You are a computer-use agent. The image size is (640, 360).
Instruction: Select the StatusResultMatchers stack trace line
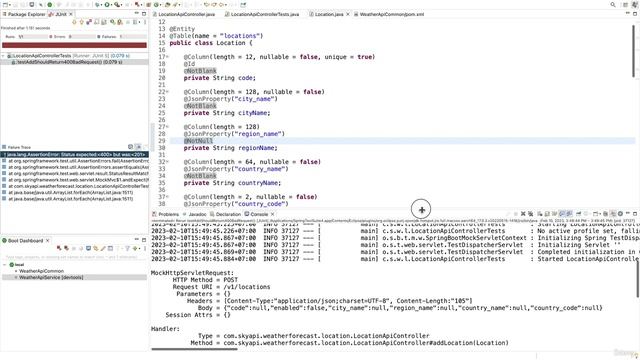pyautogui.click(x=74, y=174)
